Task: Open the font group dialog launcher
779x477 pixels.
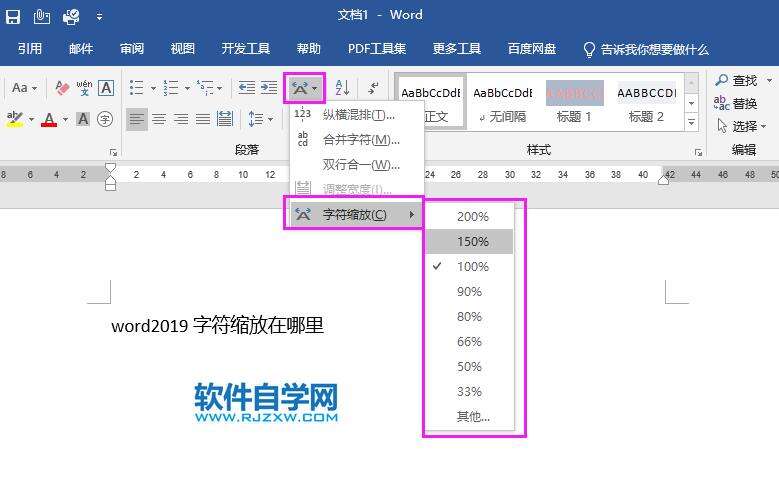Action: point(113,152)
